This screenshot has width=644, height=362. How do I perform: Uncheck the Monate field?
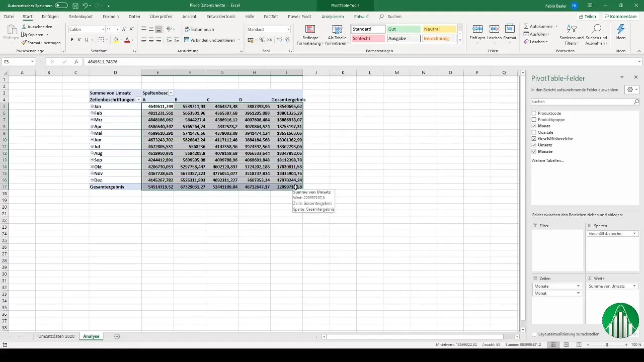[x=534, y=151]
